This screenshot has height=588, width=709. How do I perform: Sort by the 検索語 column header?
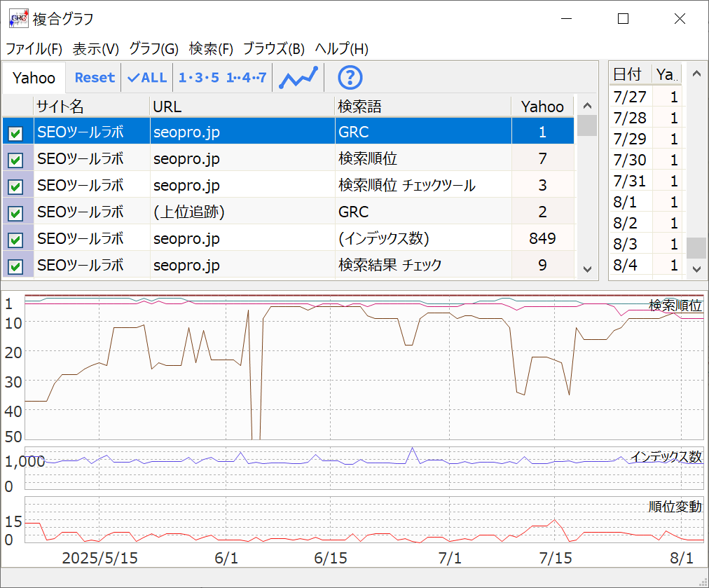pos(422,107)
